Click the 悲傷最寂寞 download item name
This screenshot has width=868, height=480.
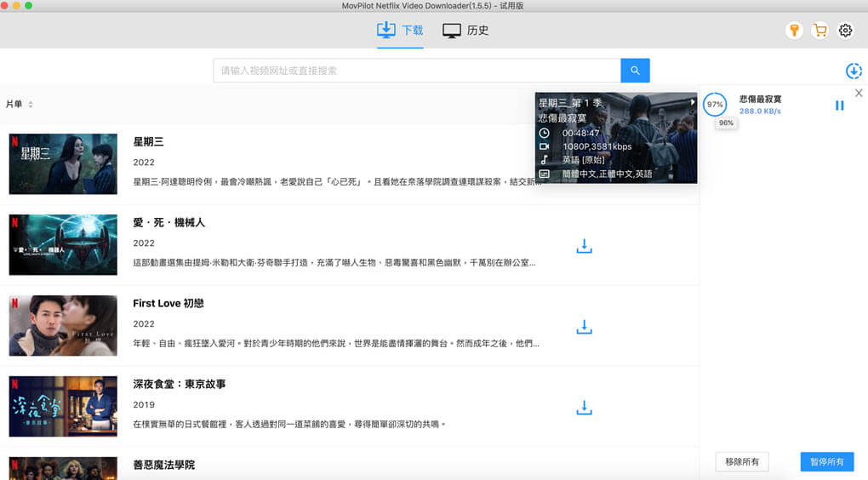[x=760, y=99]
